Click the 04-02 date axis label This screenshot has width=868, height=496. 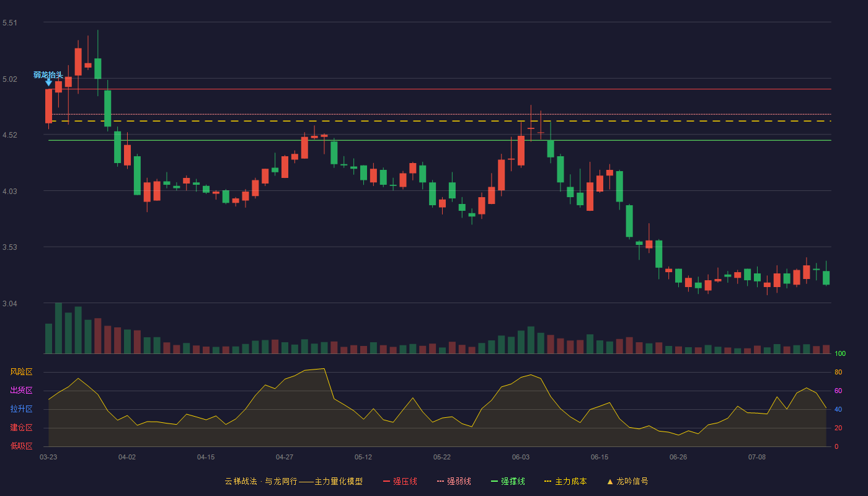127,457
